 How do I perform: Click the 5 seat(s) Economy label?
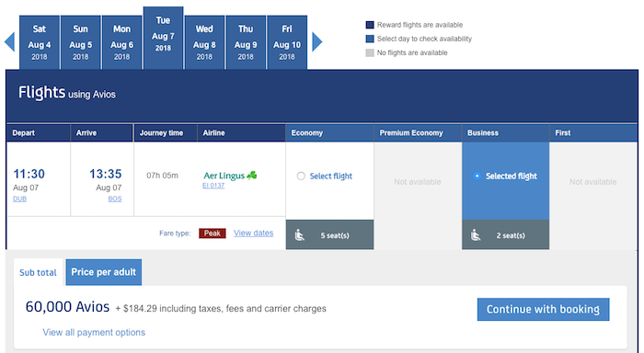pyautogui.click(x=335, y=235)
